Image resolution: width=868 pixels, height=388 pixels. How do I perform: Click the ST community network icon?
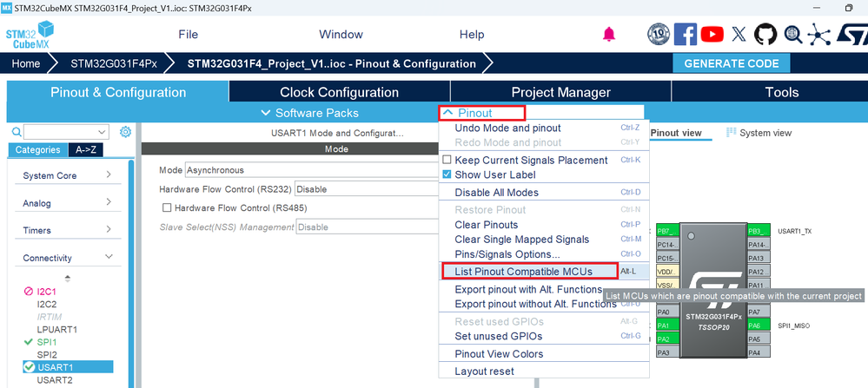pyautogui.click(x=818, y=34)
